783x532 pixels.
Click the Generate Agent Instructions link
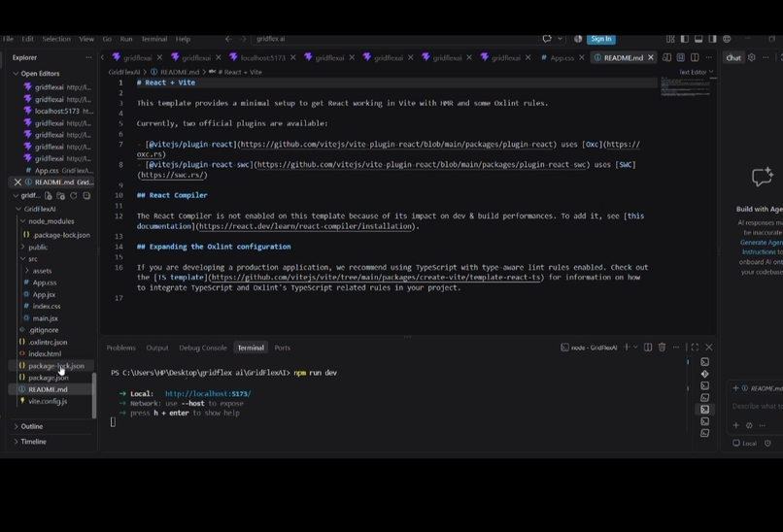tap(761, 247)
